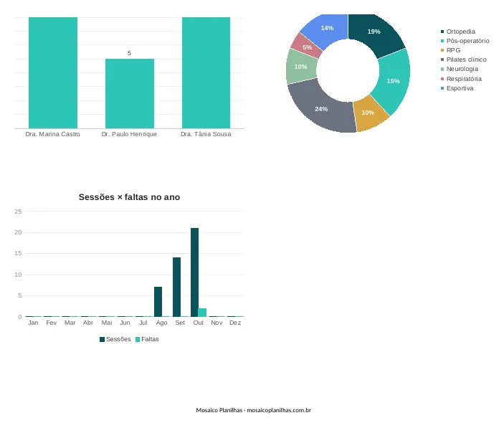The width and height of the screenshot is (504, 428).
Task: Select the Pós-operatório legend label
Action: [x=467, y=41]
